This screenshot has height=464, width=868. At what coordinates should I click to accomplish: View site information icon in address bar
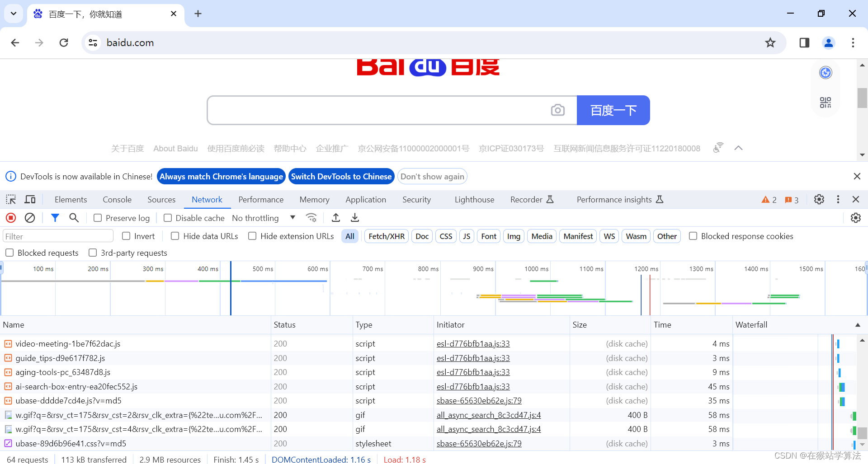click(93, 43)
